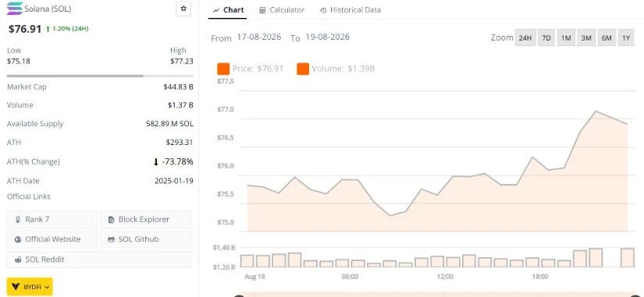Image resolution: width=644 pixels, height=297 pixels.
Task: Click the 06:00 x-axis label
Action: (x=350, y=277)
